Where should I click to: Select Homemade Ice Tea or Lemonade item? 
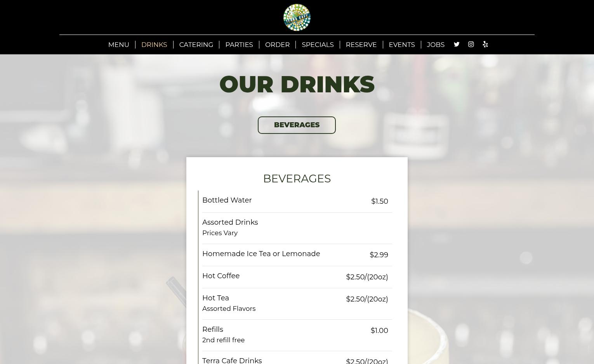(297, 255)
